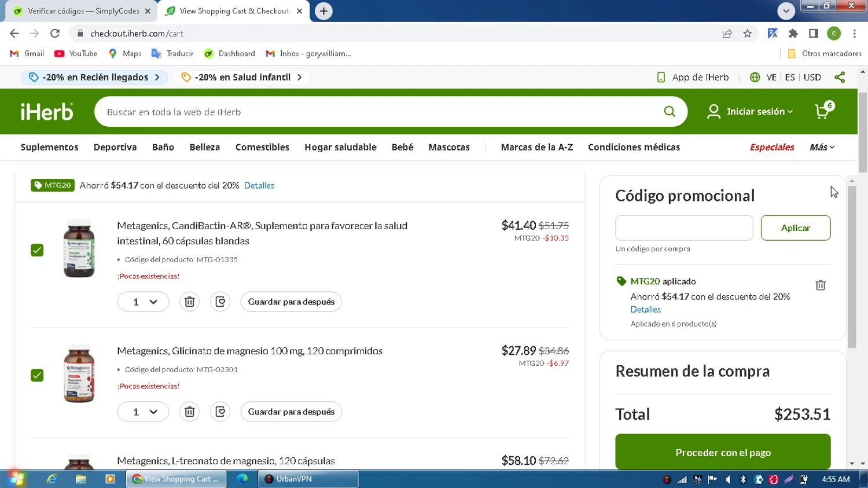Click the taskbar volume icon

click(x=728, y=479)
